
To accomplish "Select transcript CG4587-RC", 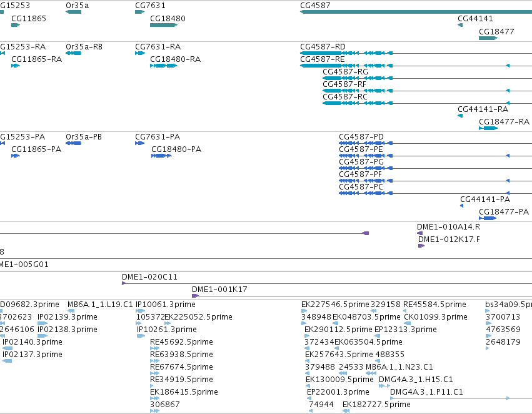I will click(x=427, y=103).
